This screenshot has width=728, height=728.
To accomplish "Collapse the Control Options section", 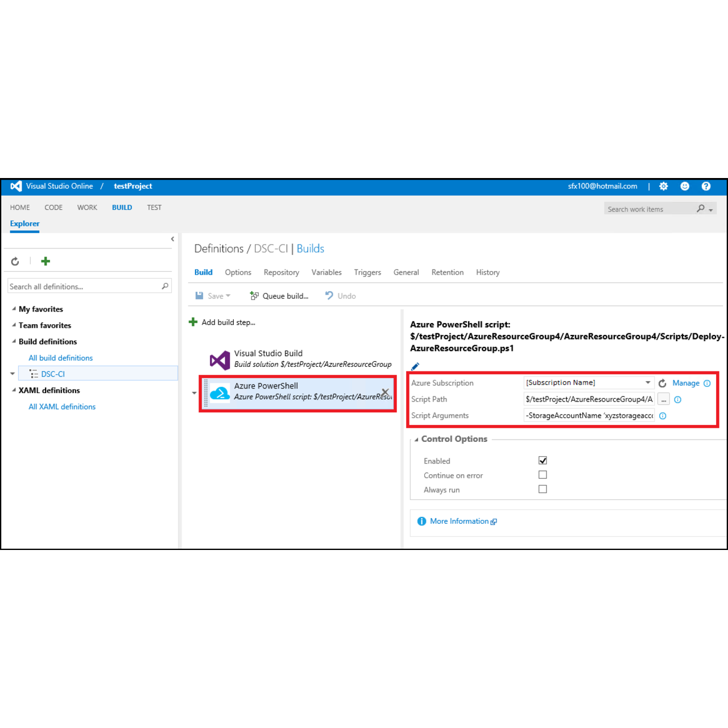I will click(416, 440).
